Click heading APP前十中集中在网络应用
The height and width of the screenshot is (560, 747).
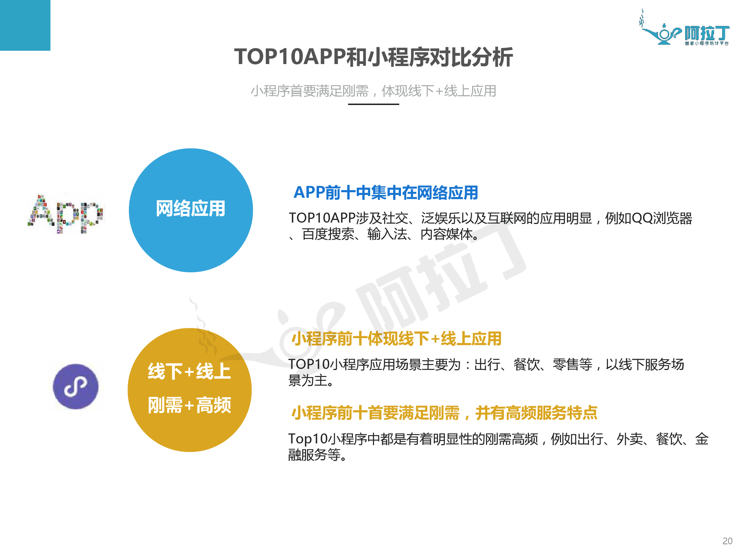[386, 192]
